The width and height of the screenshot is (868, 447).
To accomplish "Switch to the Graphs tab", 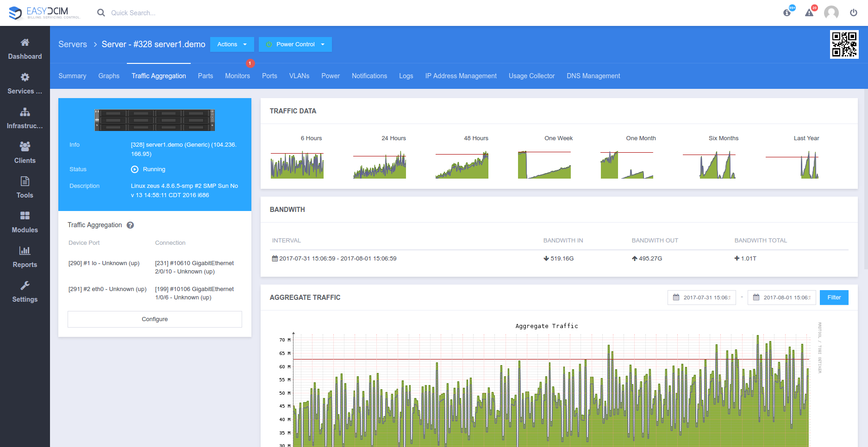I will point(109,76).
